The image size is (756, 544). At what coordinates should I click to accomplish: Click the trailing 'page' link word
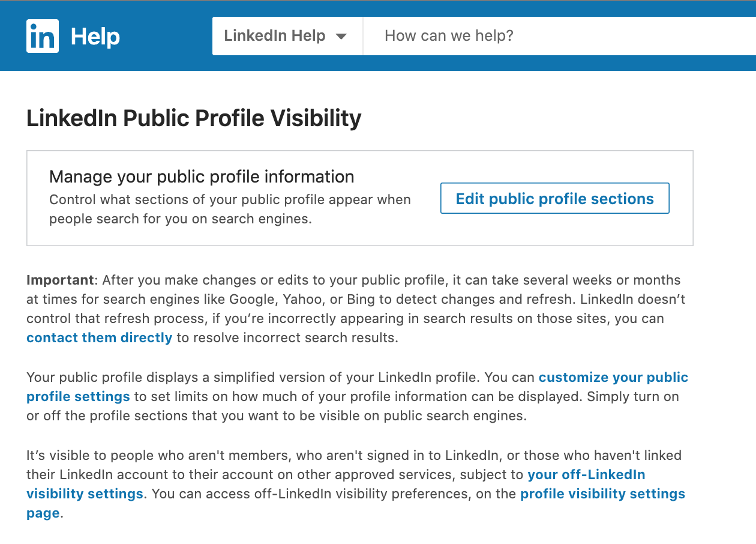[43, 513]
